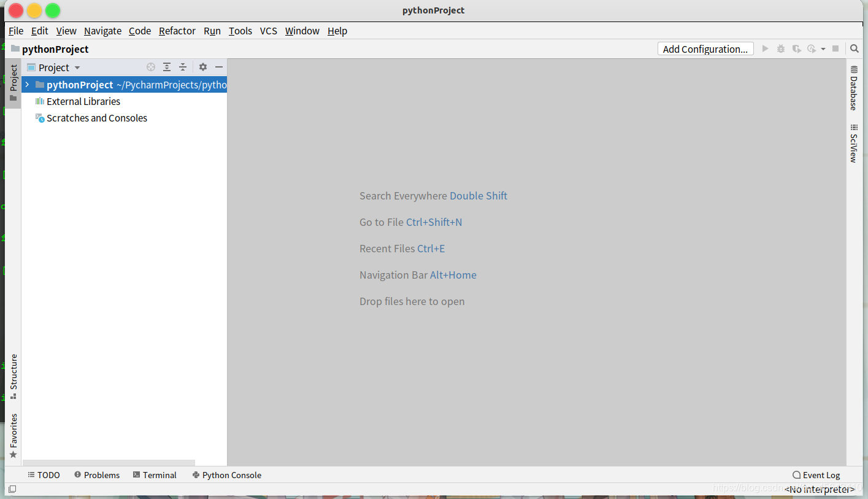Open the Database tool window
Screen dimensions: 868x499
click(x=853, y=87)
